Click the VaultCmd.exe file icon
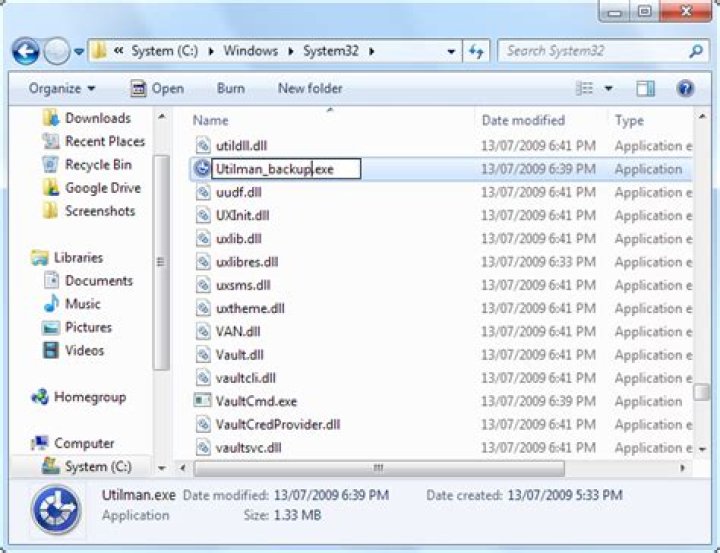 coord(202,401)
